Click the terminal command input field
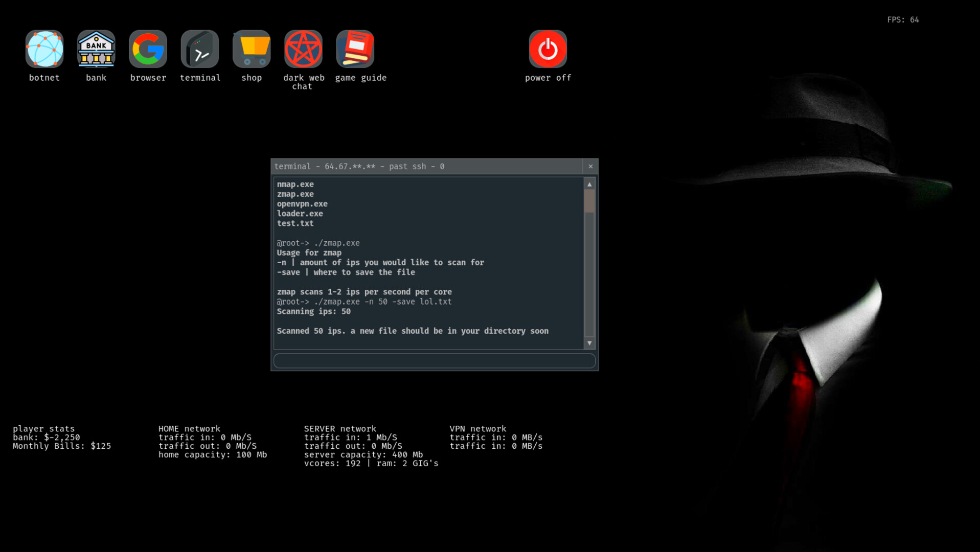The height and width of the screenshot is (552, 980). (434, 360)
